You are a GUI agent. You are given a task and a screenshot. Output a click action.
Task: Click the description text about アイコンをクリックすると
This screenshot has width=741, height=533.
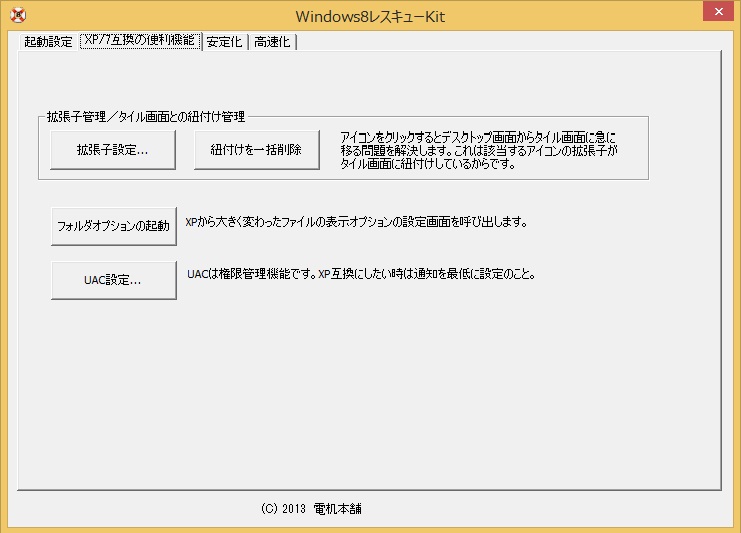point(480,151)
